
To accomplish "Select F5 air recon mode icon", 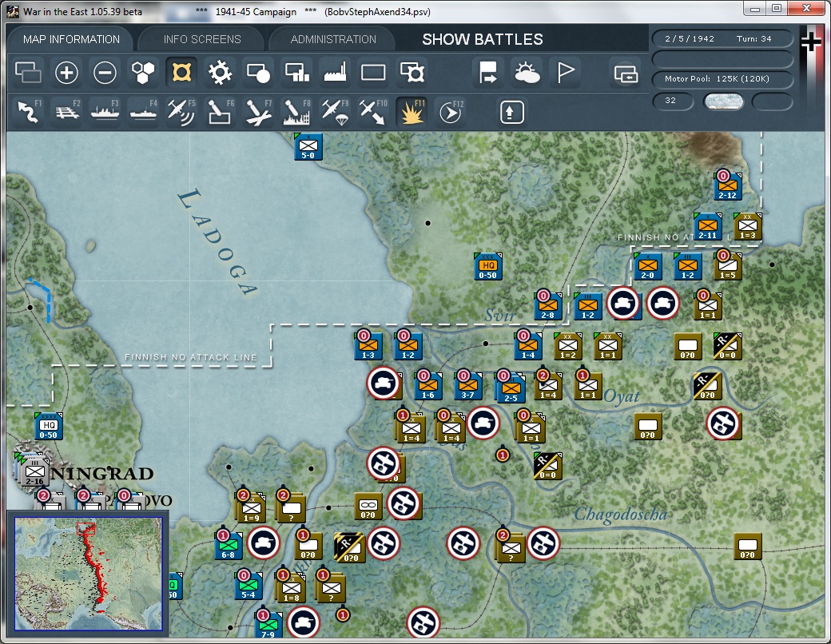I will (x=181, y=111).
